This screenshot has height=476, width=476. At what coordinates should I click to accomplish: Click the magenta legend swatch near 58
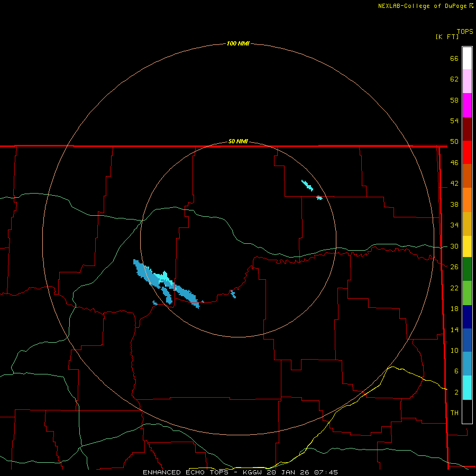point(467,105)
